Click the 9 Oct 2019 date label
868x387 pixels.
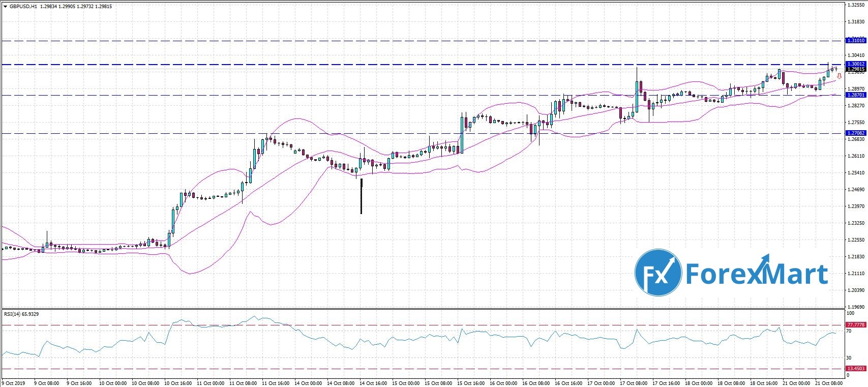coord(14,383)
